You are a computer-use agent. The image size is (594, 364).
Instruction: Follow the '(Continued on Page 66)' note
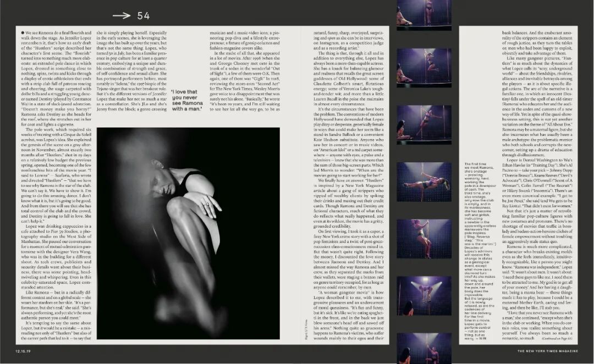point(557,338)
